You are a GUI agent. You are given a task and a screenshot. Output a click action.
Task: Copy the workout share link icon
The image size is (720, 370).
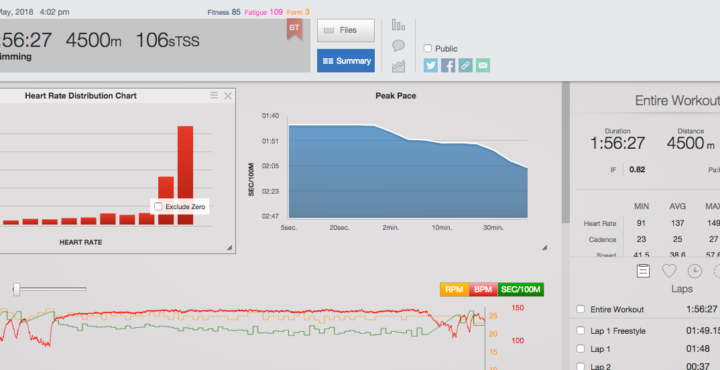pos(465,65)
